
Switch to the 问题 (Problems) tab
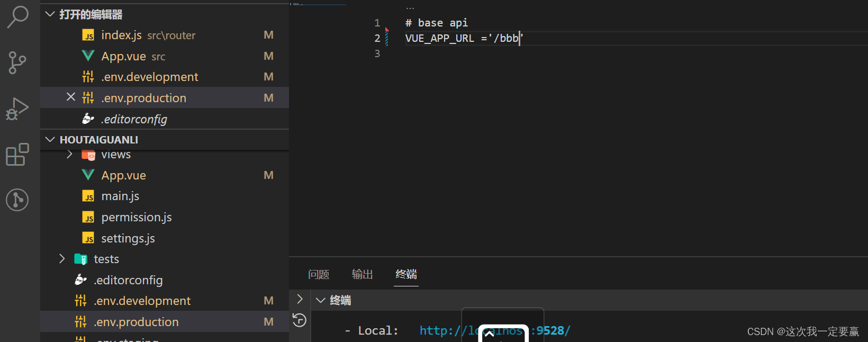click(319, 274)
